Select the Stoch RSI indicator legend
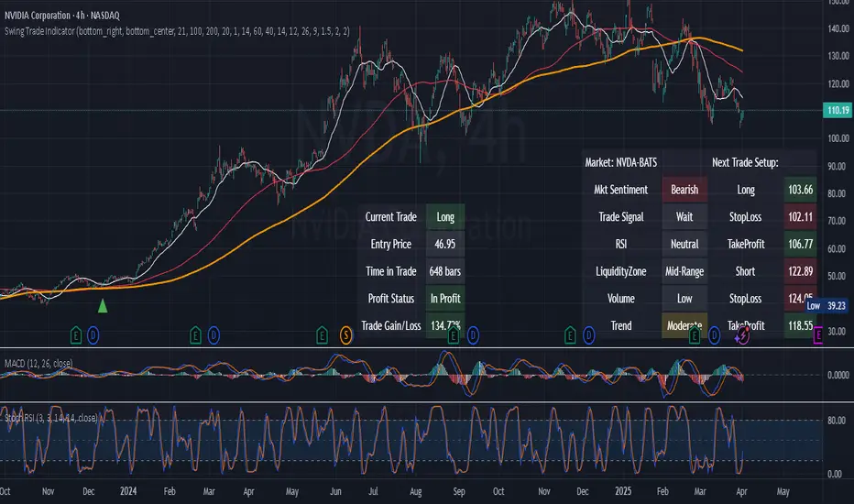Image resolution: width=854 pixels, height=504 pixels. click(x=51, y=418)
